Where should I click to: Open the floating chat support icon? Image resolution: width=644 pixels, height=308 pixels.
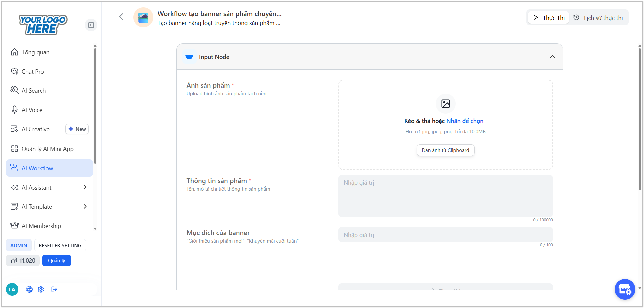(624, 289)
